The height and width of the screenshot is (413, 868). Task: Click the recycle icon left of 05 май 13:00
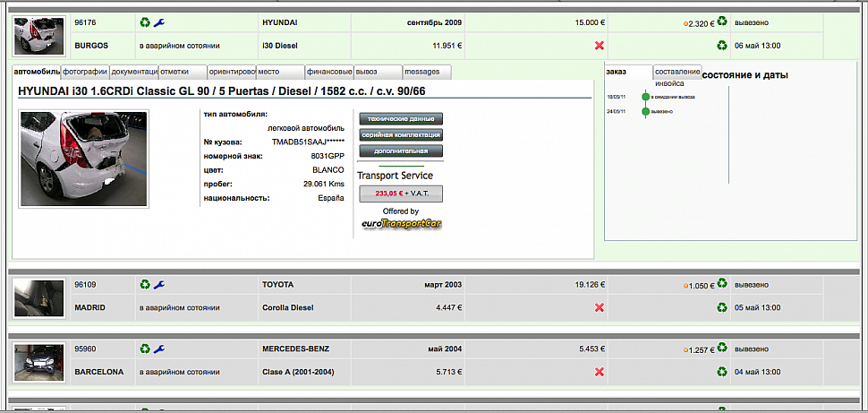(x=722, y=307)
